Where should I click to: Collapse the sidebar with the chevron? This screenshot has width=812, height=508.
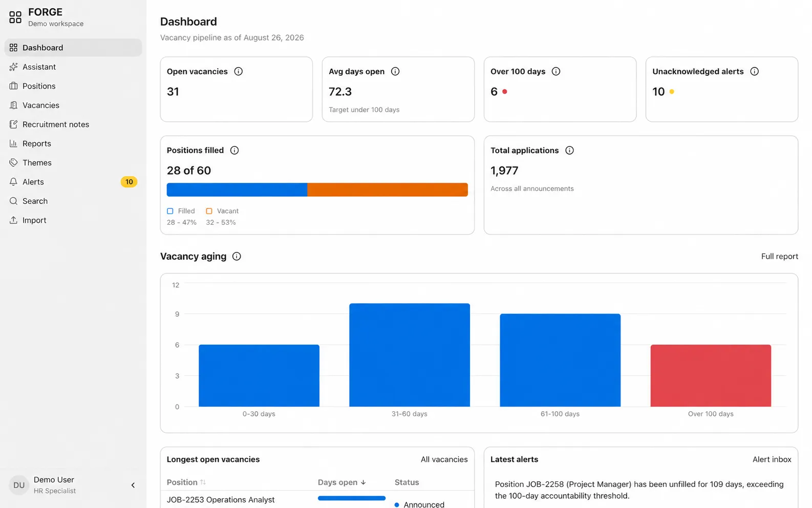point(133,485)
